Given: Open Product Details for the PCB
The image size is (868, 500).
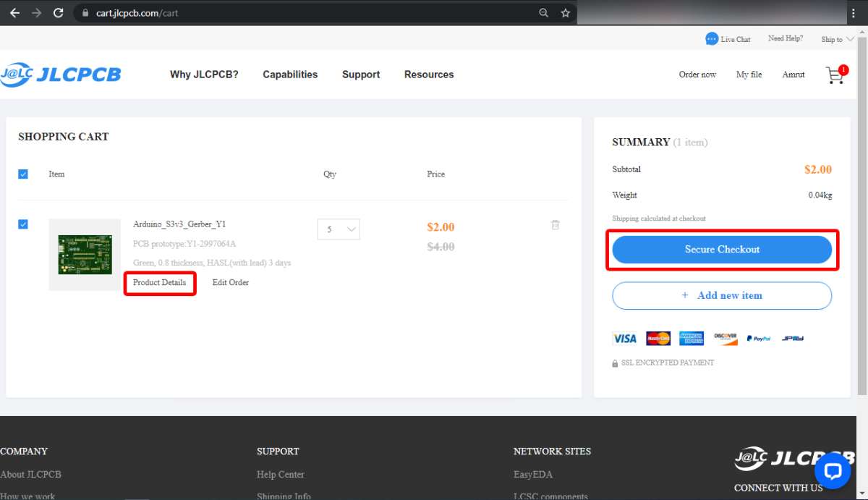Looking at the screenshot, I should click(159, 282).
